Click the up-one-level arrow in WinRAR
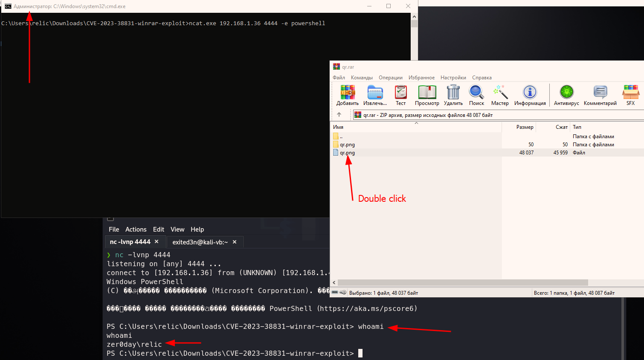 coord(339,115)
